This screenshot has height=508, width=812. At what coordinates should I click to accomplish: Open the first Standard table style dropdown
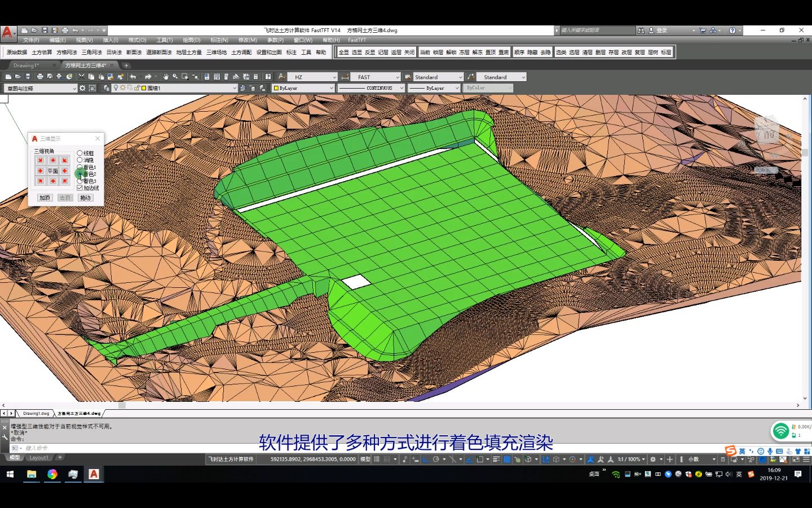pos(438,77)
